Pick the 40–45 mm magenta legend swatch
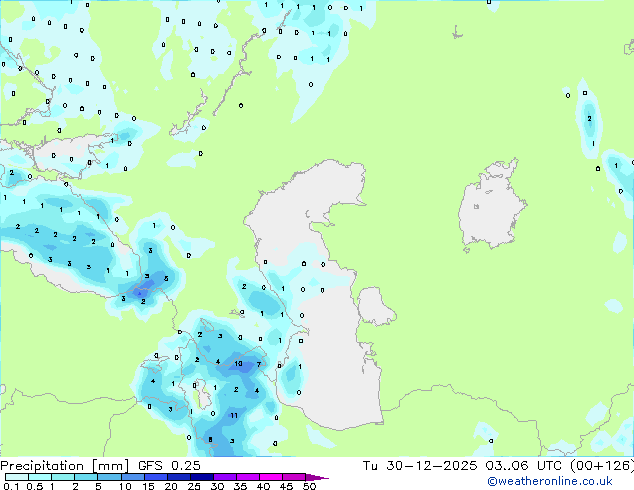The image size is (634, 490). [271, 477]
